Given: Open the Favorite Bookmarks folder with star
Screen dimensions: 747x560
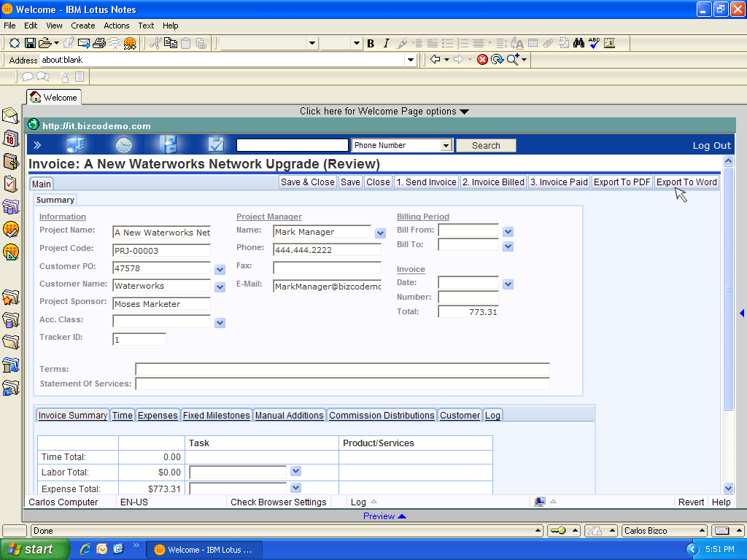Looking at the screenshot, I should pos(10,297).
